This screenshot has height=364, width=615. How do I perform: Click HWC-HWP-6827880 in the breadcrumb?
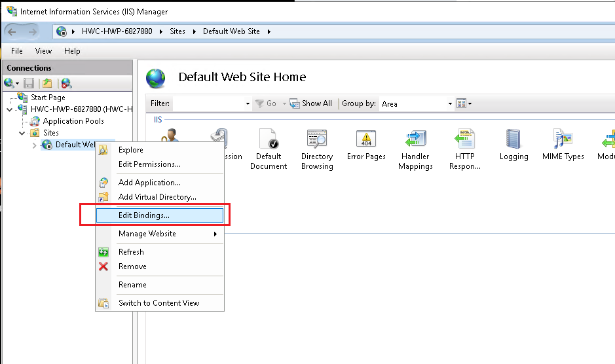click(117, 31)
